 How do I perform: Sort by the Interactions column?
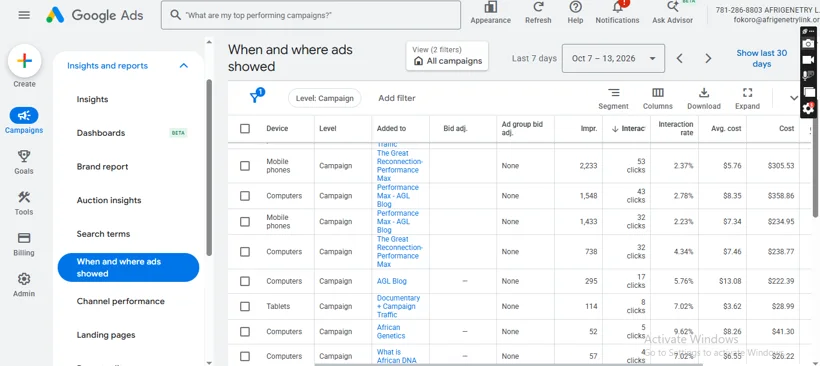pyautogui.click(x=628, y=128)
